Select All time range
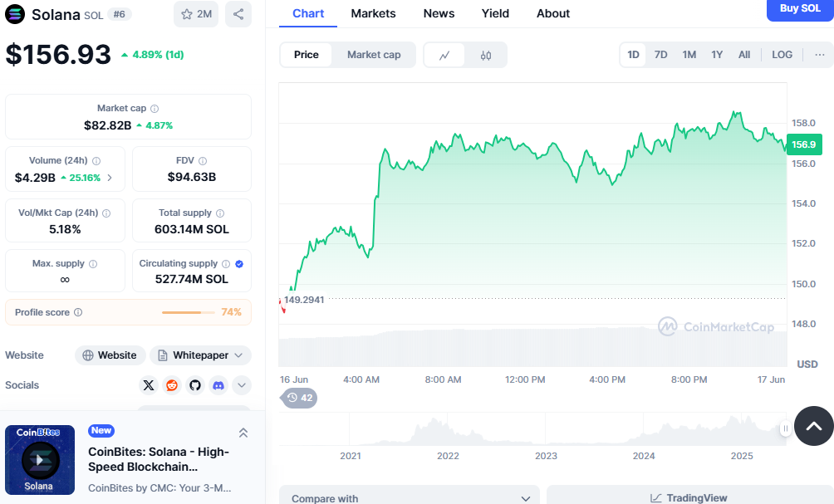Viewport: 834px width, 504px height. [x=744, y=55]
